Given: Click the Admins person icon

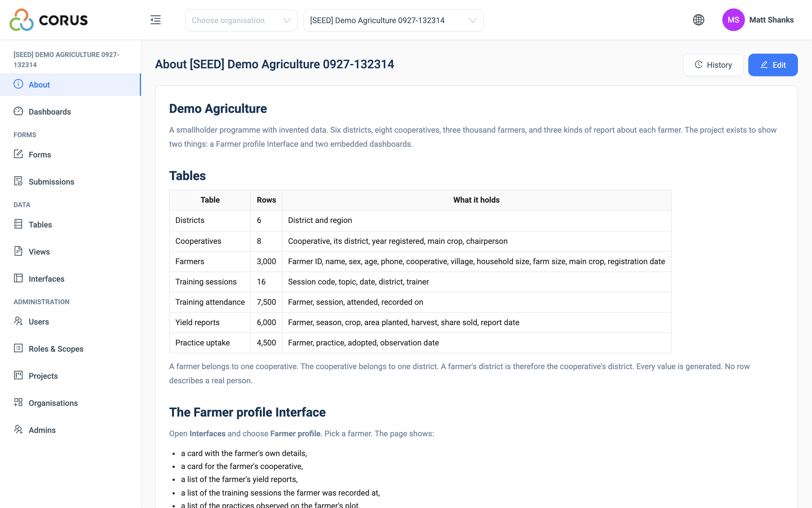Looking at the screenshot, I should pyautogui.click(x=18, y=430).
